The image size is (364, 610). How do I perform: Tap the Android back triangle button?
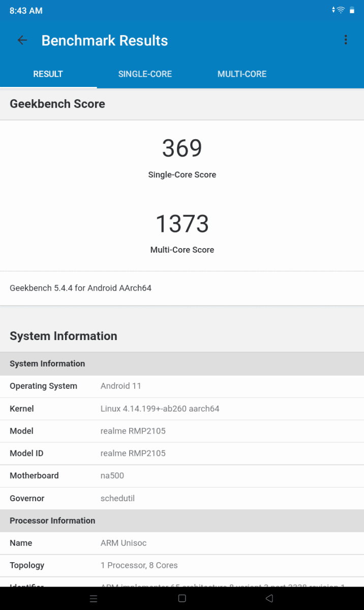click(270, 599)
